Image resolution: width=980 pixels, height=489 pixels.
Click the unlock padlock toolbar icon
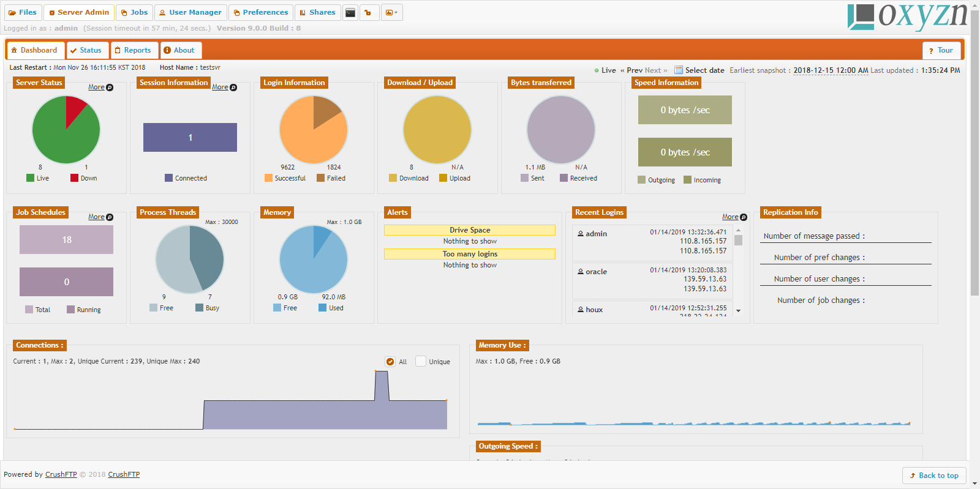369,13
